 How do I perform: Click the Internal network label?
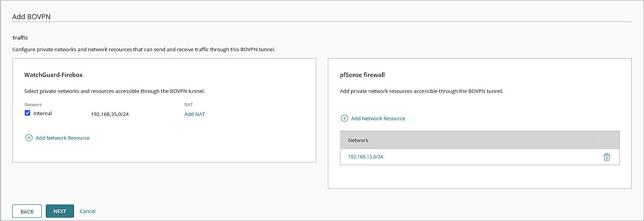click(x=42, y=114)
